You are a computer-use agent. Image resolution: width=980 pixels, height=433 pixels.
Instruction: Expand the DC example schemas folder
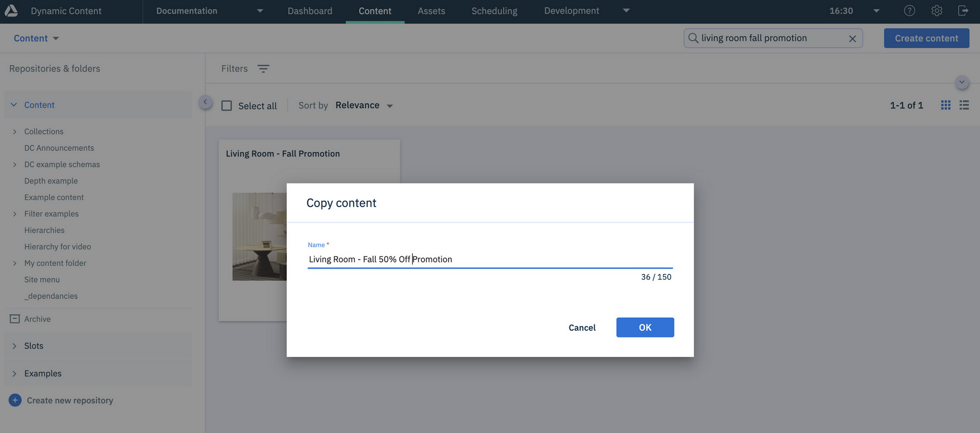click(15, 164)
